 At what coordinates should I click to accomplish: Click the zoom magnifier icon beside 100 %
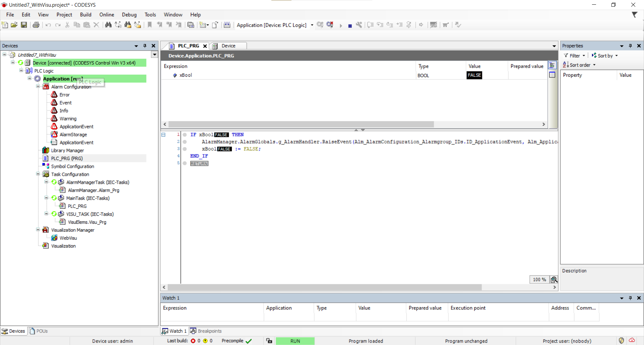(x=554, y=279)
